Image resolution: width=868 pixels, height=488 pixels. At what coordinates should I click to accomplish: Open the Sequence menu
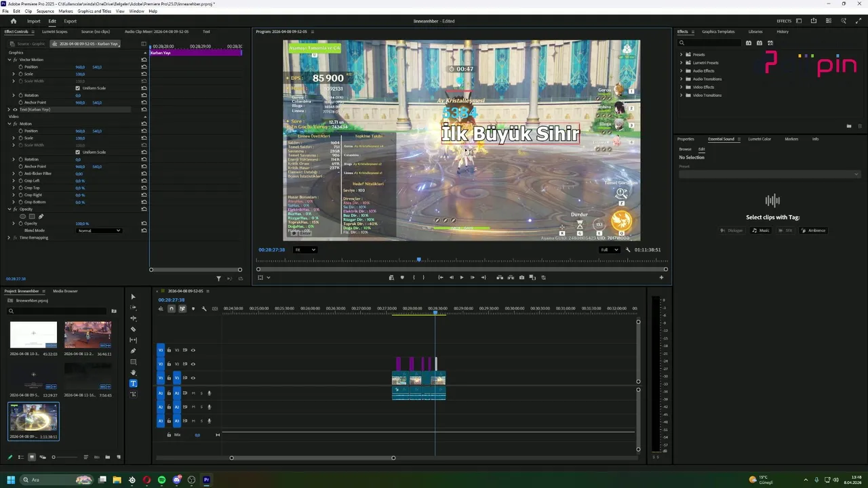pos(45,12)
